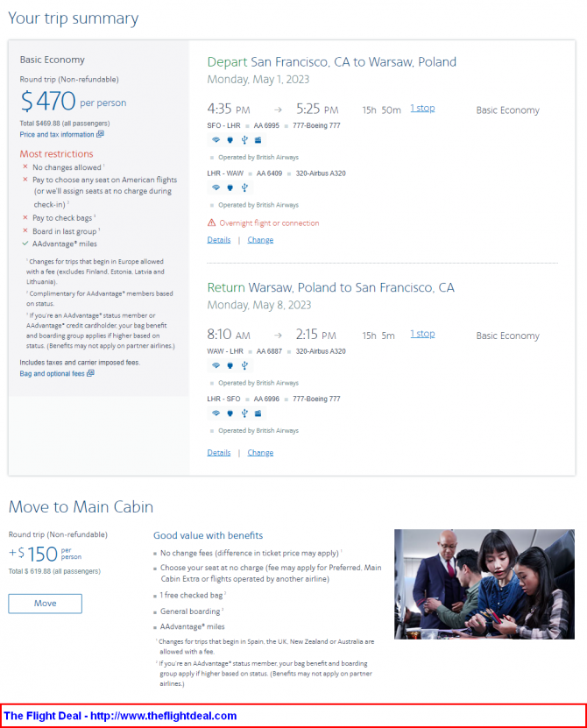Click the Good value with benefits heading
The height and width of the screenshot is (728, 587).
tap(208, 535)
